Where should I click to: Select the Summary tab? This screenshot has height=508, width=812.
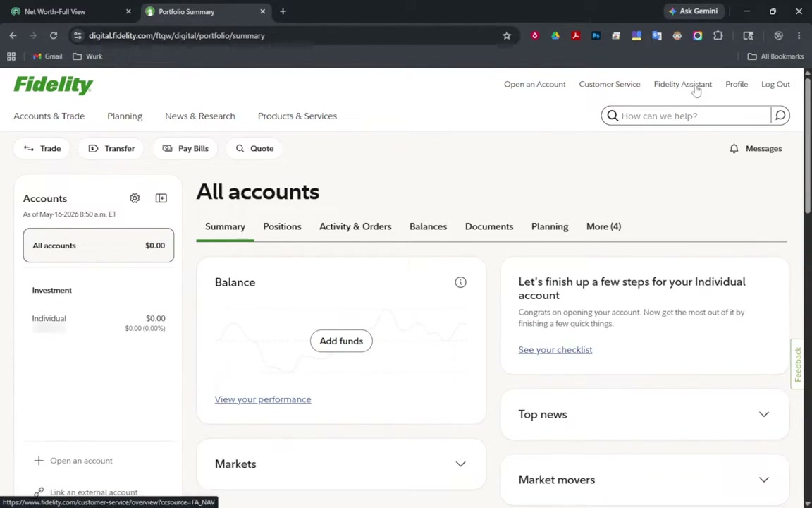pos(226,226)
